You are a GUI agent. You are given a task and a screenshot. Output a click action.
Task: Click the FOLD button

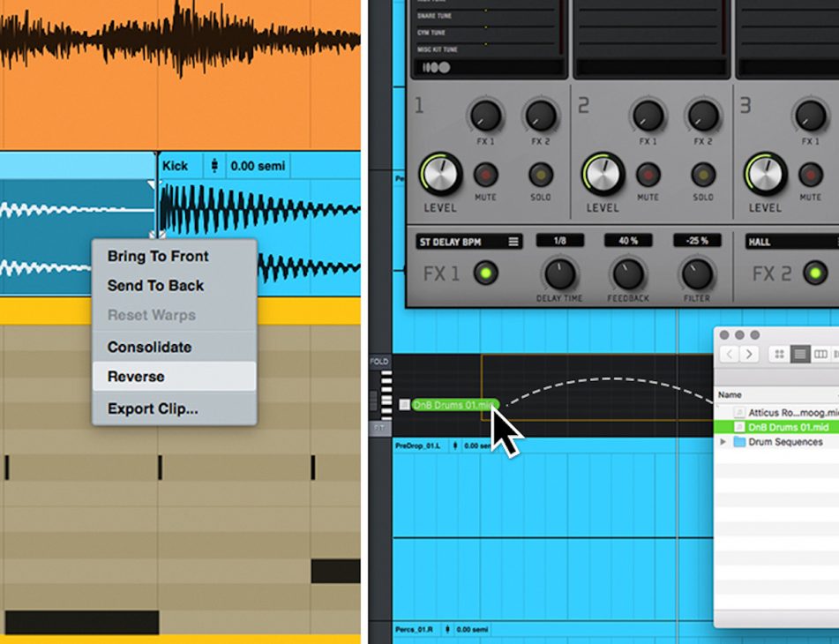[381, 362]
